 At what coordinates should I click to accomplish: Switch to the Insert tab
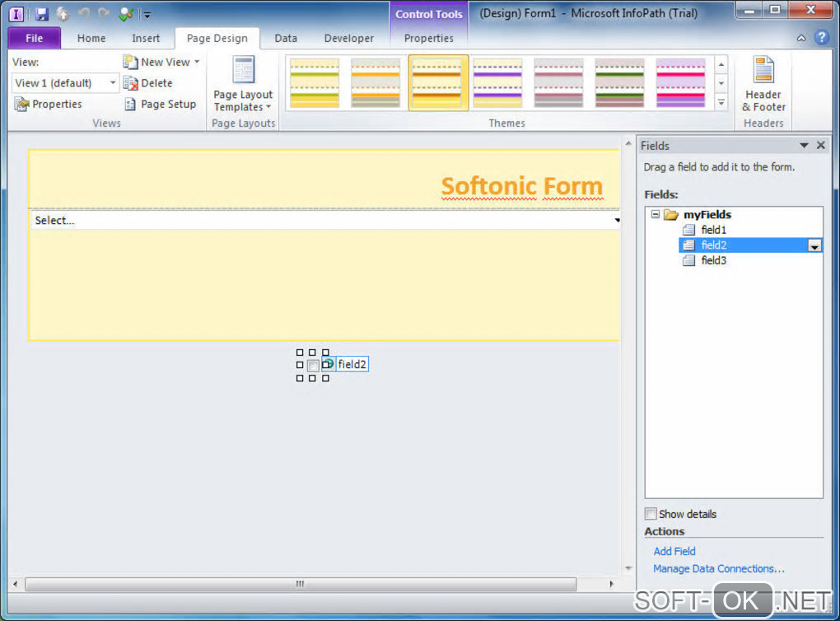pos(146,38)
